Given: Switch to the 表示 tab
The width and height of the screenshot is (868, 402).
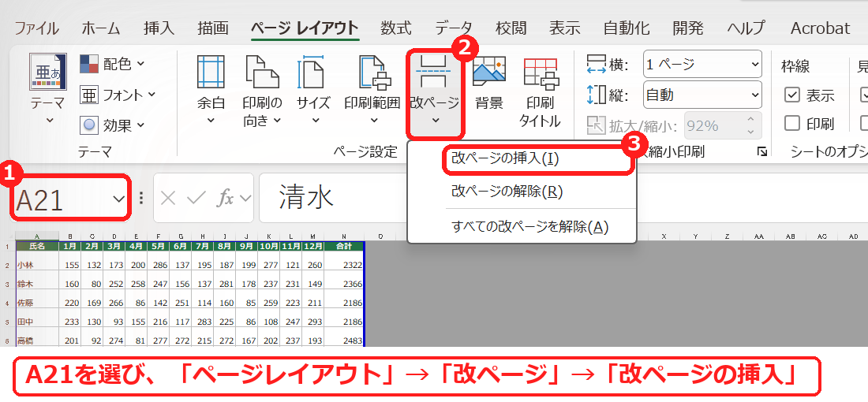Looking at the screenshot, I should [x=565, y=28].
